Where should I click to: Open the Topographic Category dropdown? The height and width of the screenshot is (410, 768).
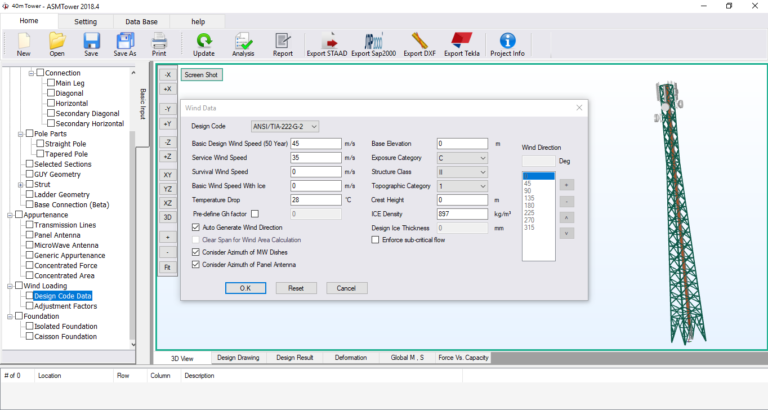click(462, 186)
